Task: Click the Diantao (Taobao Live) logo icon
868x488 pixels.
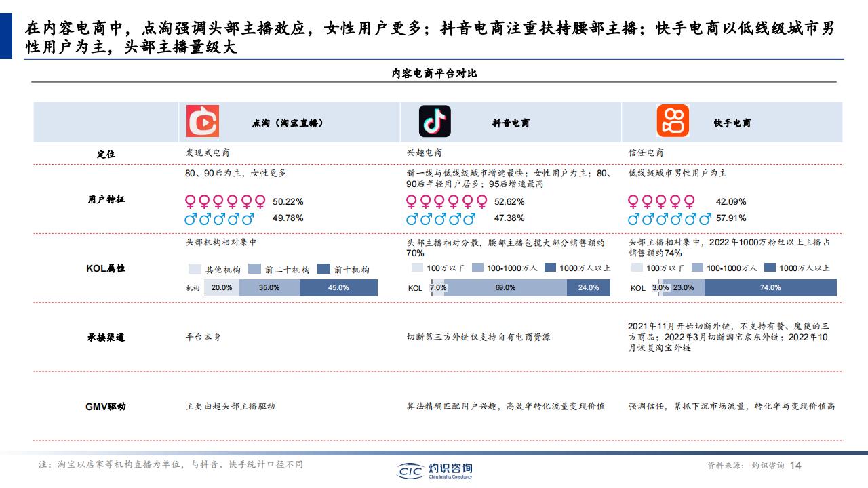Action: point(202,121)
